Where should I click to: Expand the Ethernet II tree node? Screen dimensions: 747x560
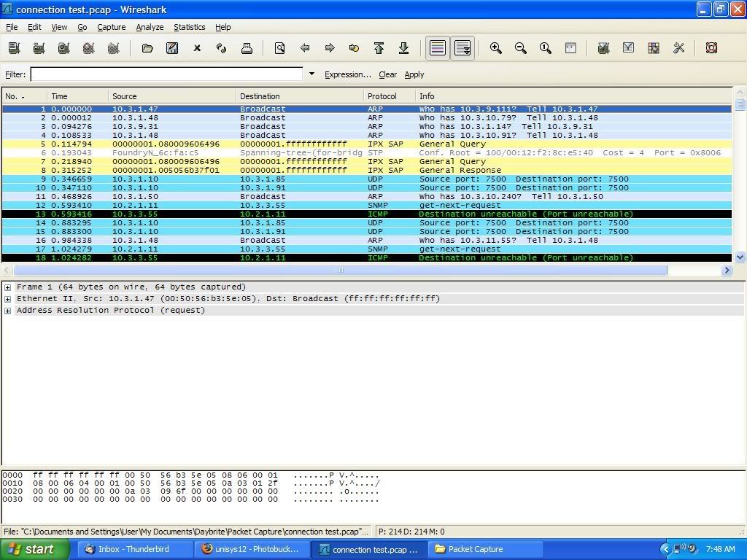[7, 299]
